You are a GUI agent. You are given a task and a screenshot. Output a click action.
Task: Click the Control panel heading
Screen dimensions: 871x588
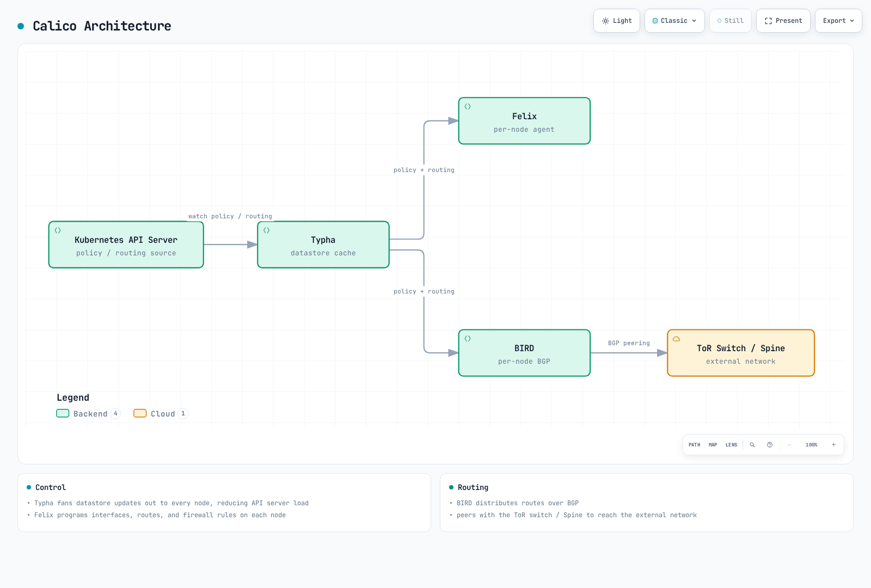51,487
